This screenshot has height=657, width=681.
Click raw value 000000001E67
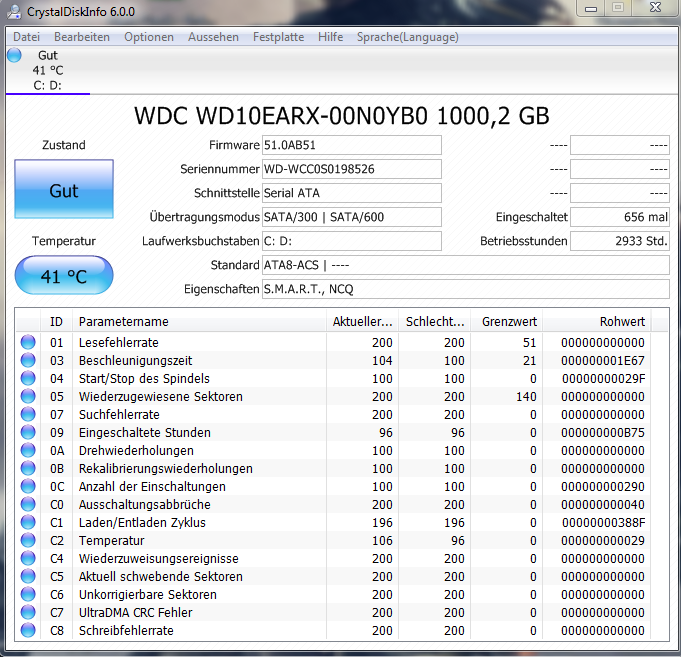603,360
